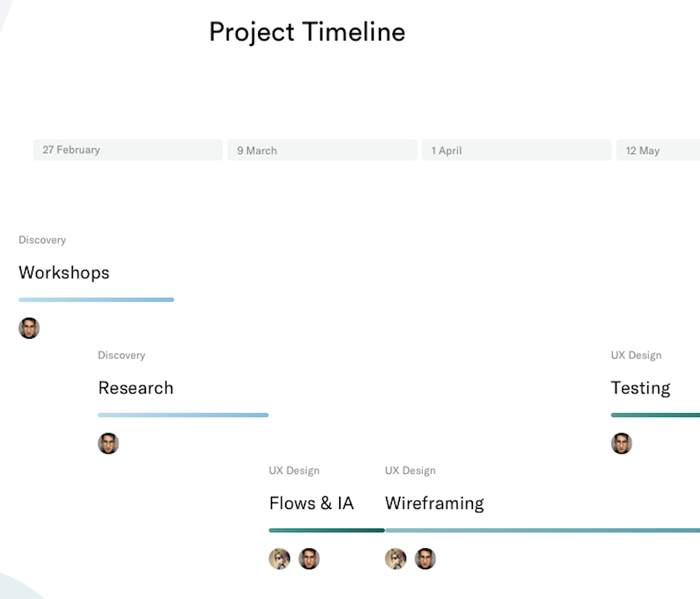Open the Workshops task title
This screenshot has height=599, width=700.
[x=64, y=272]
